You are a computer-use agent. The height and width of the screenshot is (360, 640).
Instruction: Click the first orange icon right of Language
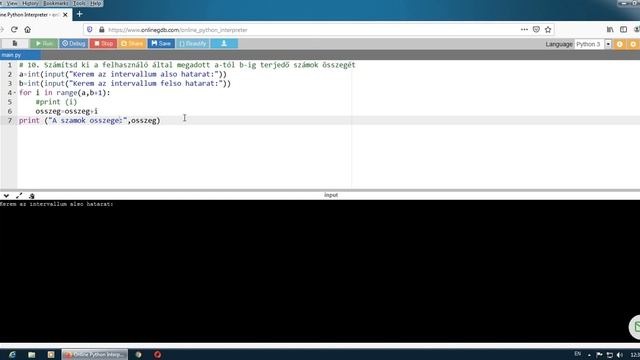[620, 44]
